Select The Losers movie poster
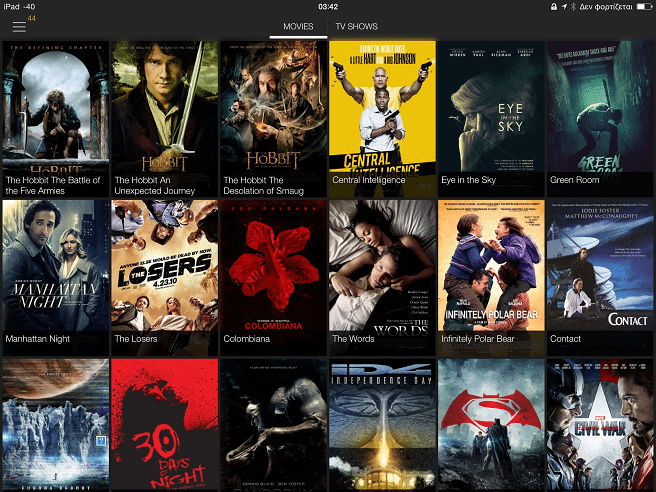Image resolution: width=656 pixels, height=492 pixels. pyautogui.click(x=164, y=278)
